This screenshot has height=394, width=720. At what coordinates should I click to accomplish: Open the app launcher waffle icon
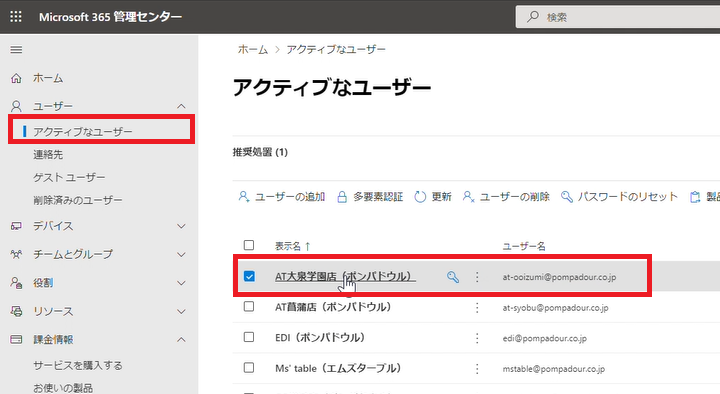tap(16, 17)
